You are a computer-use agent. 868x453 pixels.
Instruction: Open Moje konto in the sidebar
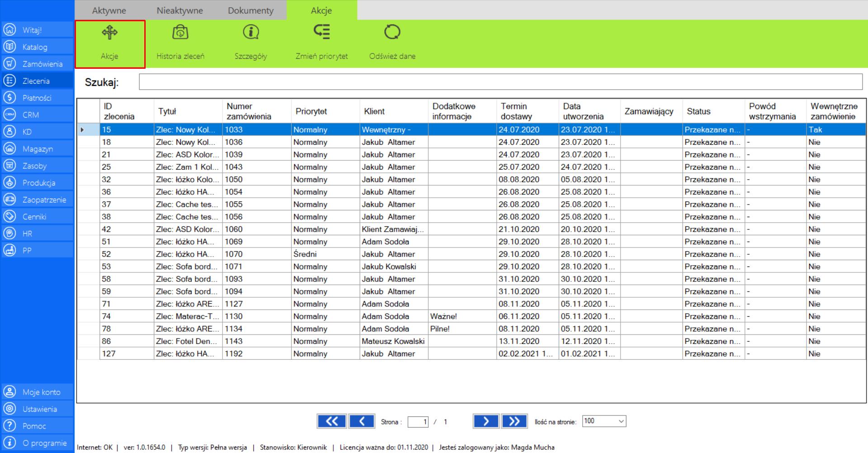point(37,392)
